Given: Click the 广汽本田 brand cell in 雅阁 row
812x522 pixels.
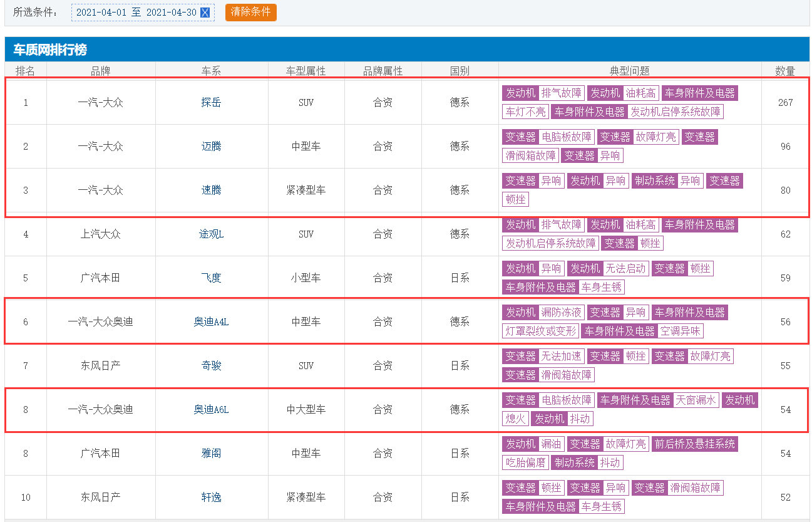Looking at the screenshot, I should 101,454.
